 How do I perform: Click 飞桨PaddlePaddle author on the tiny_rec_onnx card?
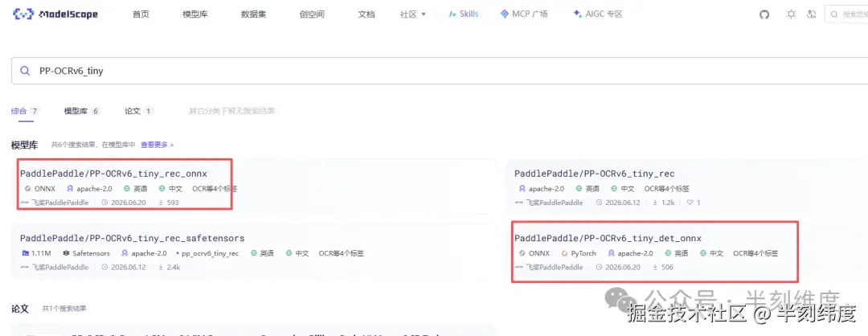[x=55, y=203]
